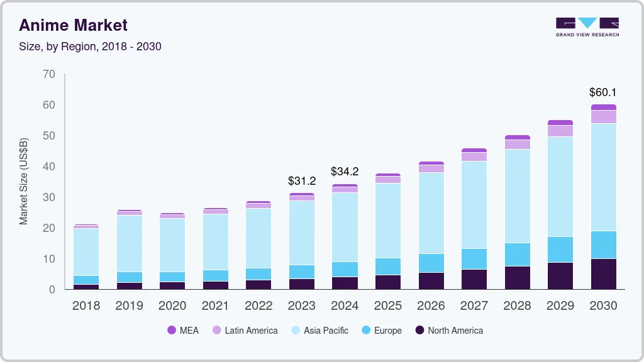Select the Asia Pacific legend circle
The height and width of the screenshot is (362, 644).
[296, 331]
